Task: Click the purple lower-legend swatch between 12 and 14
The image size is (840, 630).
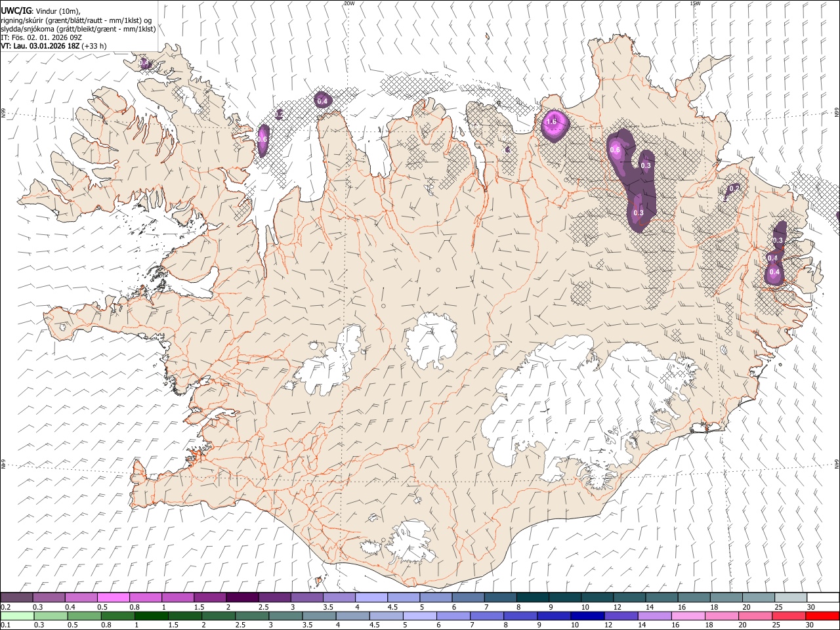Action: point(620,616)
